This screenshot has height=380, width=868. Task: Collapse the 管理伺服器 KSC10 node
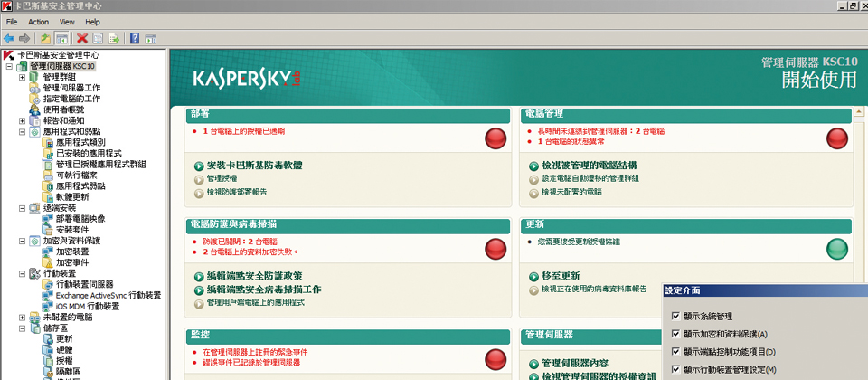(x=9, y=66)
